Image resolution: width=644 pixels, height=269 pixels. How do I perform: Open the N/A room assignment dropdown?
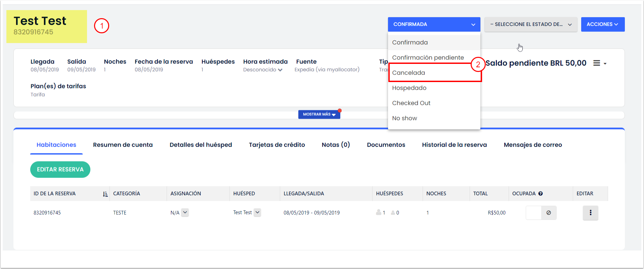click(x=185, y=213)
